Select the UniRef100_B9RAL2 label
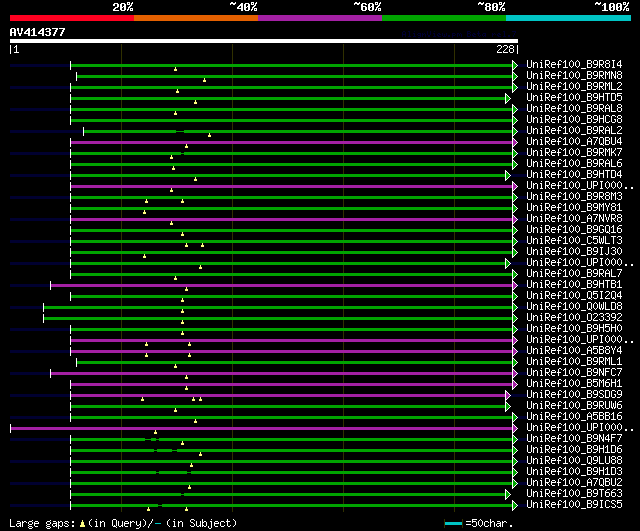Viewport: 640px width, 531px height. coord(574,131)
